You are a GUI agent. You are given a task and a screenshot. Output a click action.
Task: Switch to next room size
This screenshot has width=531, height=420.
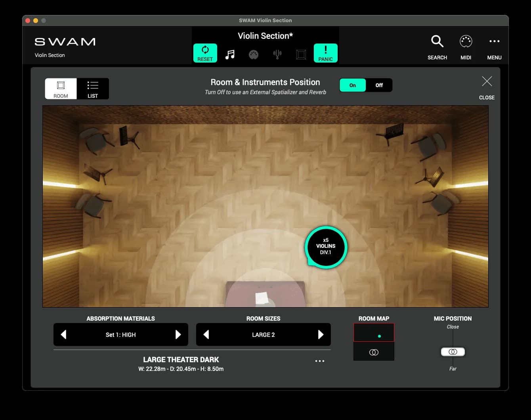pos(321,334)
